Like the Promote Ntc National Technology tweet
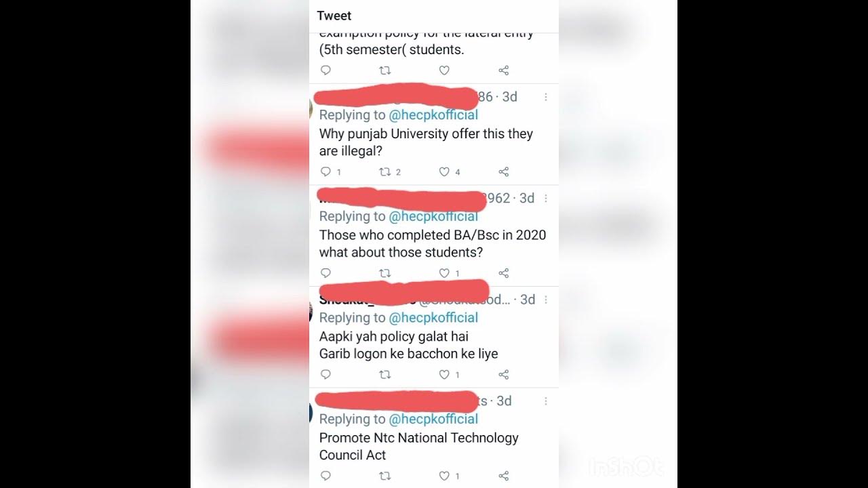Screen dimensions: 868x488 [444, 476]
